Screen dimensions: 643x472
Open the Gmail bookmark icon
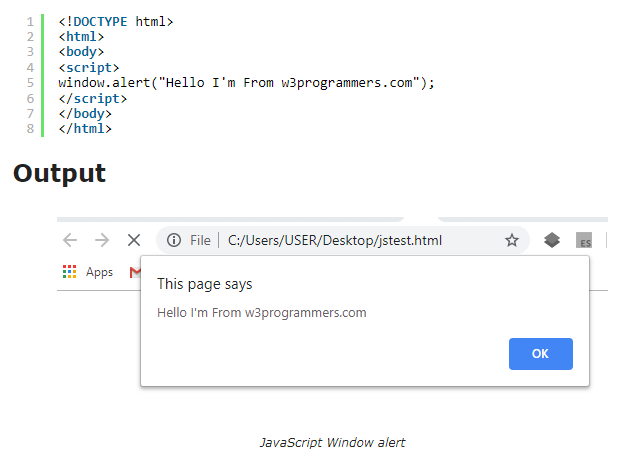click(135, 272)
